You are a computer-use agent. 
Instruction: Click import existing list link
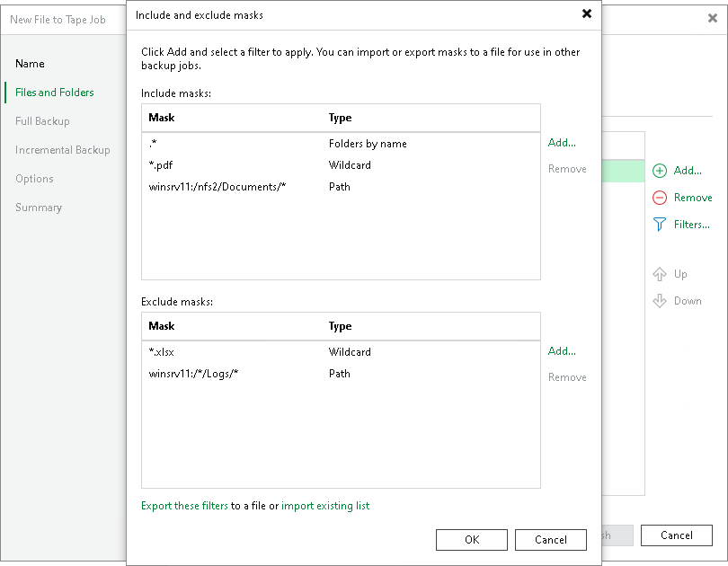coord(325,506)
